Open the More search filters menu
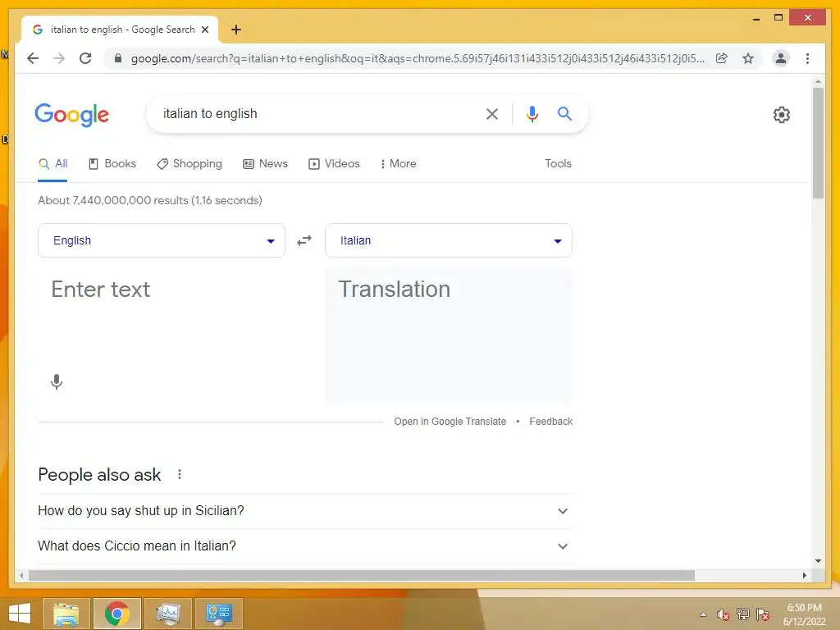Image resolution: width=840 pixels, height=630 pixels. tap(398, 163)
